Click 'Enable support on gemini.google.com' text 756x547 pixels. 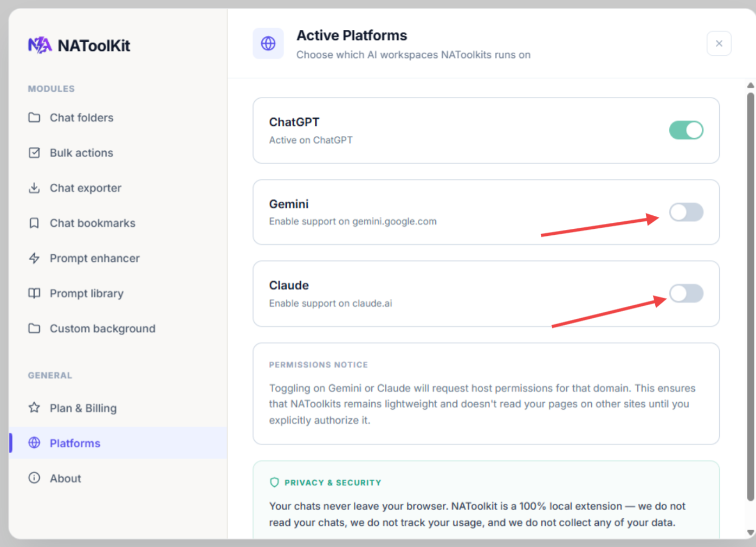point(353,221)
